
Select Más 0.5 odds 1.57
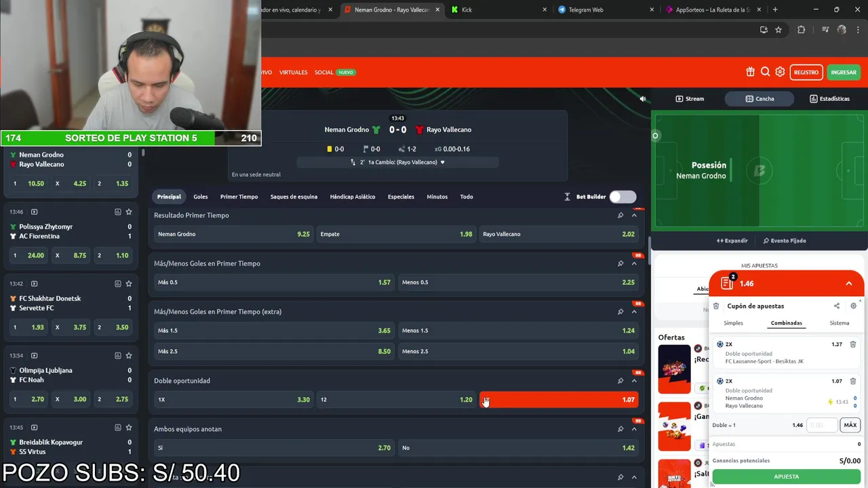273,282
